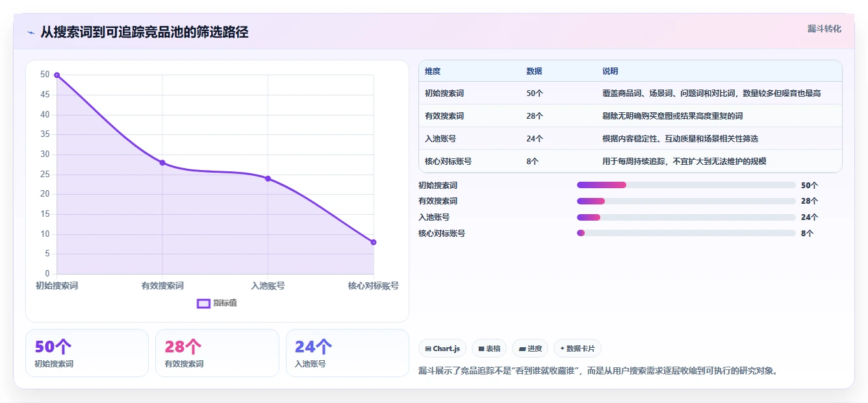Open the 24个 入池账号 data card
The width and height of the screenshot is (868, 403).
(348, 353)
